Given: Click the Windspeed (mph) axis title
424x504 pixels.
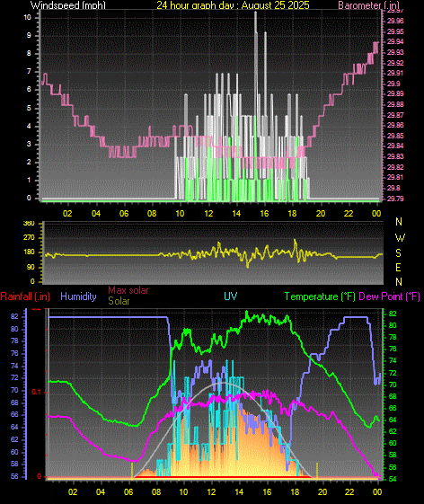Looking at the screenshot, I should click(x=68, y=5).
